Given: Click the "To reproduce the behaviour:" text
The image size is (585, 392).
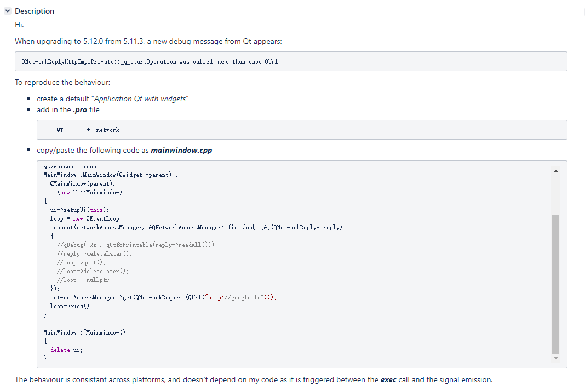Looking at the screenshot, I should (x=62, y=82).
